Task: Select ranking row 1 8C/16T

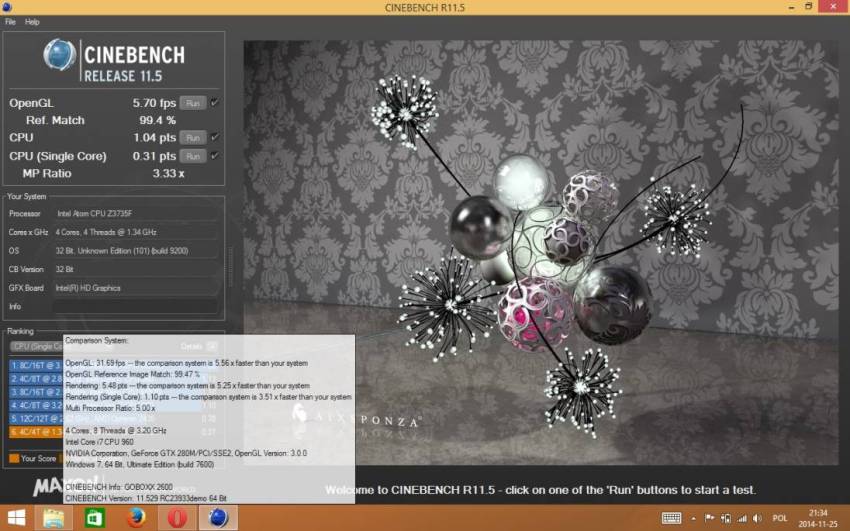Action: tap(36, 365)
